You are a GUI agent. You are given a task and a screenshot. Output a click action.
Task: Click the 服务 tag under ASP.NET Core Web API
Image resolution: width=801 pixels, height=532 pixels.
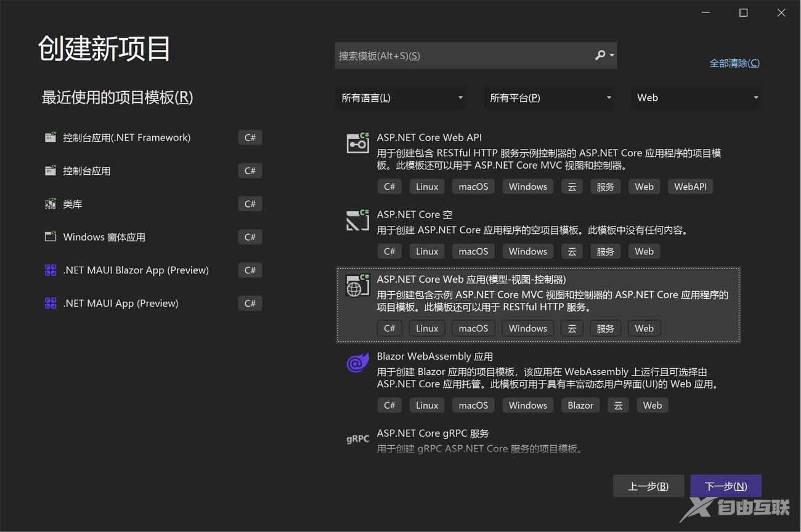[605, 187]
